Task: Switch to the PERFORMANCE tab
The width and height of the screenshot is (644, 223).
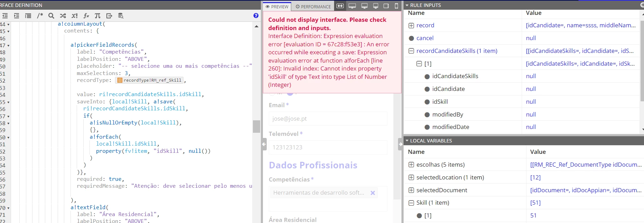Action: click(x=313, y=7)
